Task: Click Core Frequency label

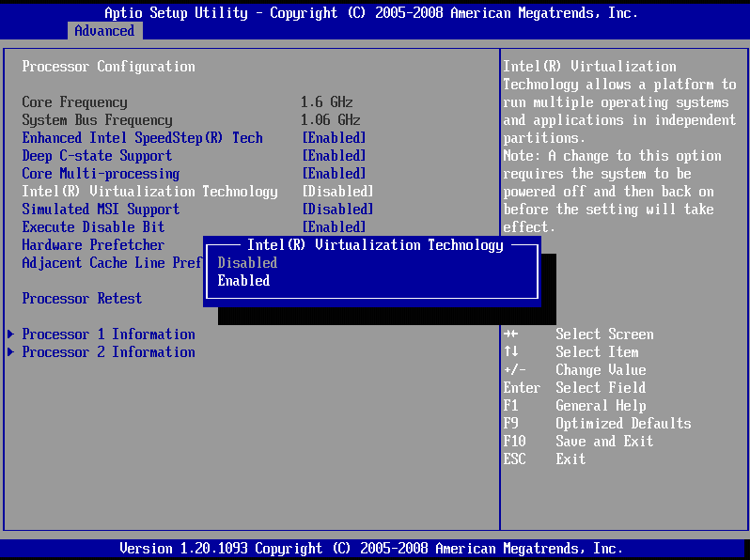Action: (74, 102)
